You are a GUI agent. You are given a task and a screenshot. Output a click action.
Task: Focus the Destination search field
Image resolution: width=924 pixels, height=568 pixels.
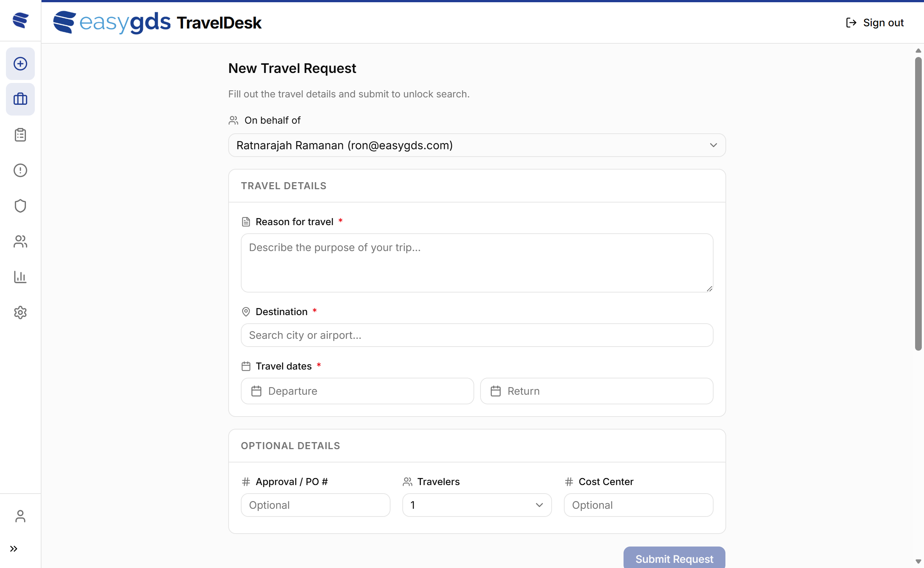pyautogui.click(x=476, y=335)
